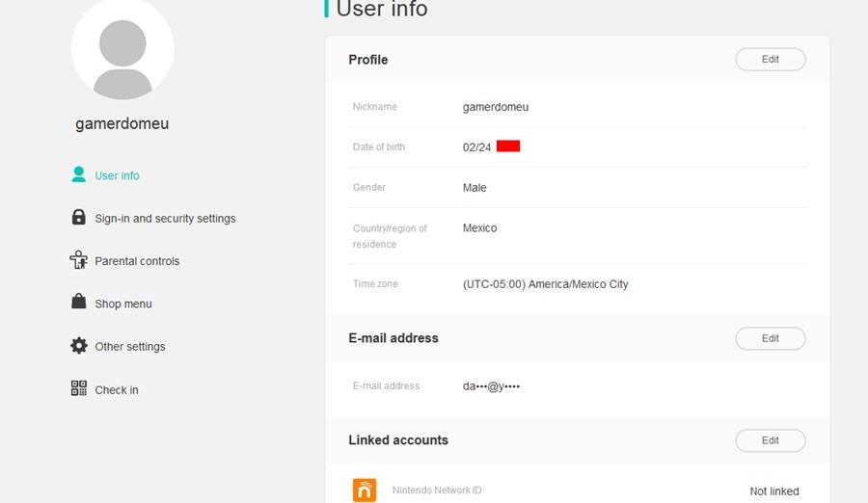The height and width of the screenshot is (503, 868).
Task: Click the masked e-mail address value
Action: (x=491, y=386)
